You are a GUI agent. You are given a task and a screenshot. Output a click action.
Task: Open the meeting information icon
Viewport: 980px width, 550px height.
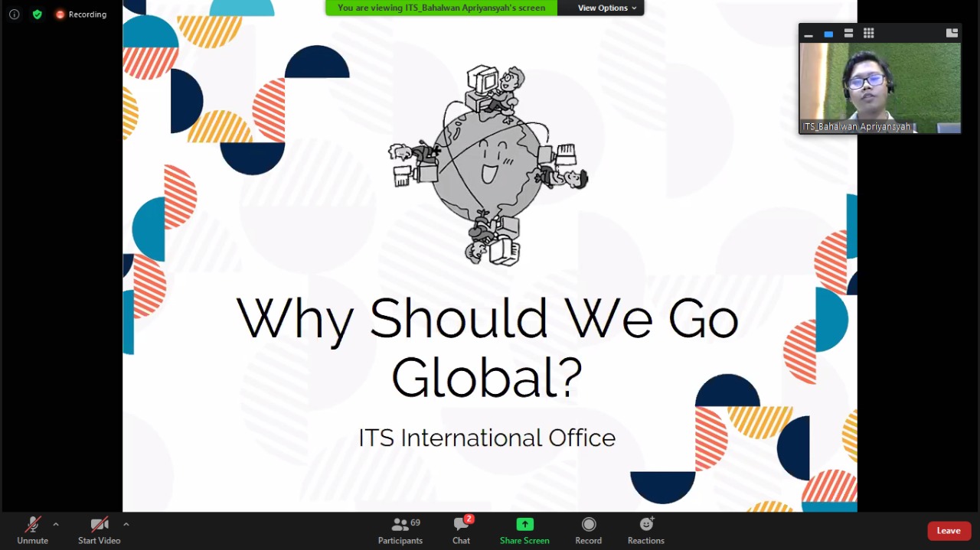click(14, 15)
